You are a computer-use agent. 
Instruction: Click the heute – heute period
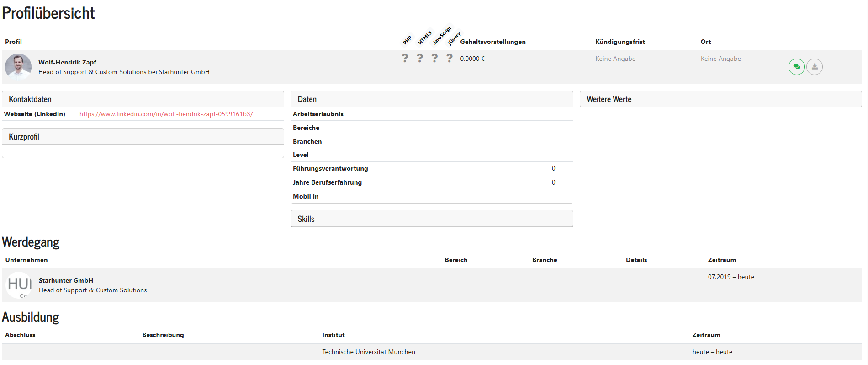712,352
